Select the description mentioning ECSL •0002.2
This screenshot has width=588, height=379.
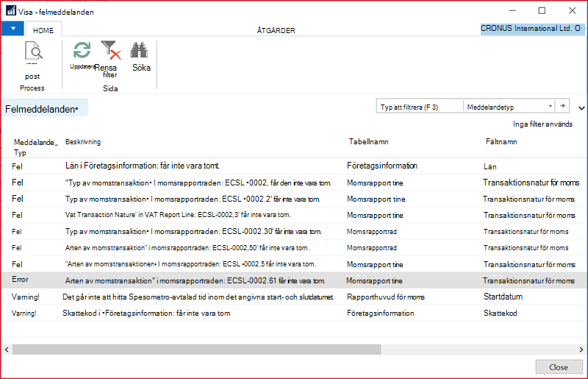point(193,199)
